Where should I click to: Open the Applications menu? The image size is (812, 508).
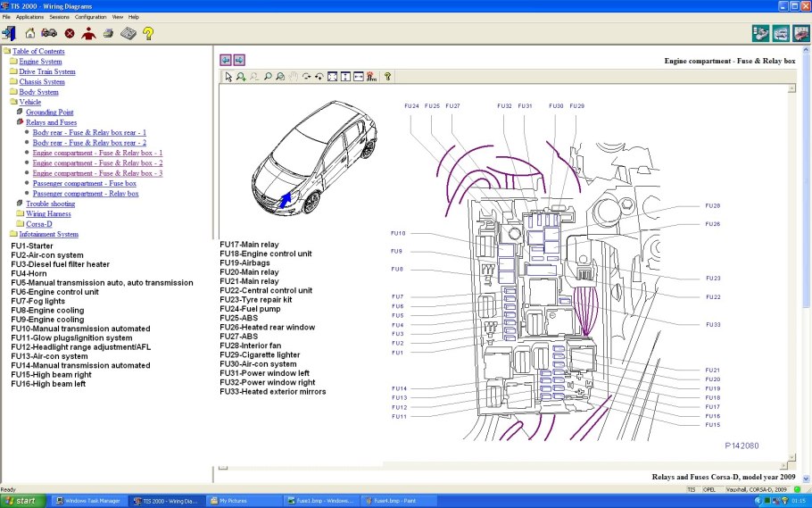(x=29, y=17)
